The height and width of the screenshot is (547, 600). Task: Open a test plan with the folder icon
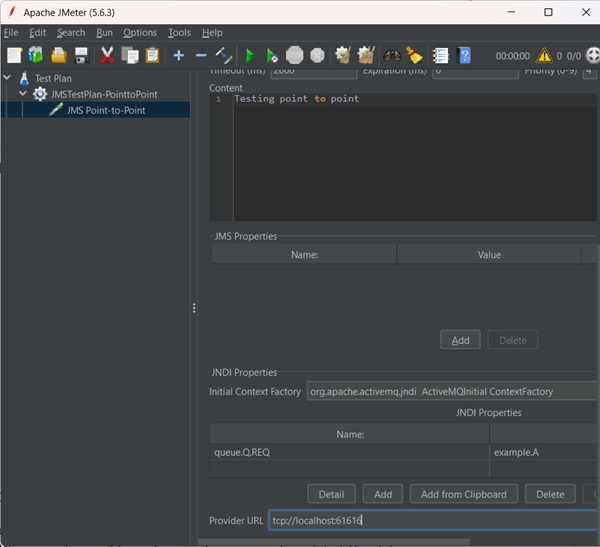coord(59,56)
